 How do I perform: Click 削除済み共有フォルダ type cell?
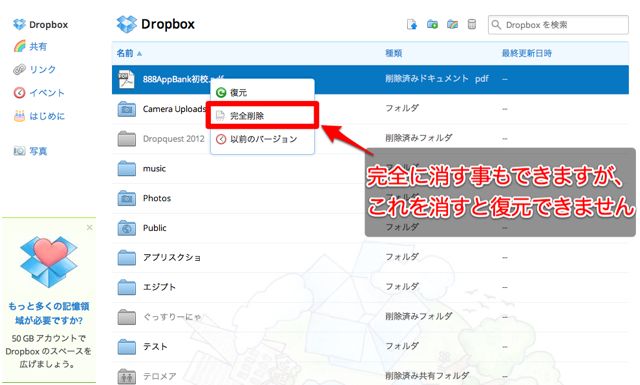point(427,376)
